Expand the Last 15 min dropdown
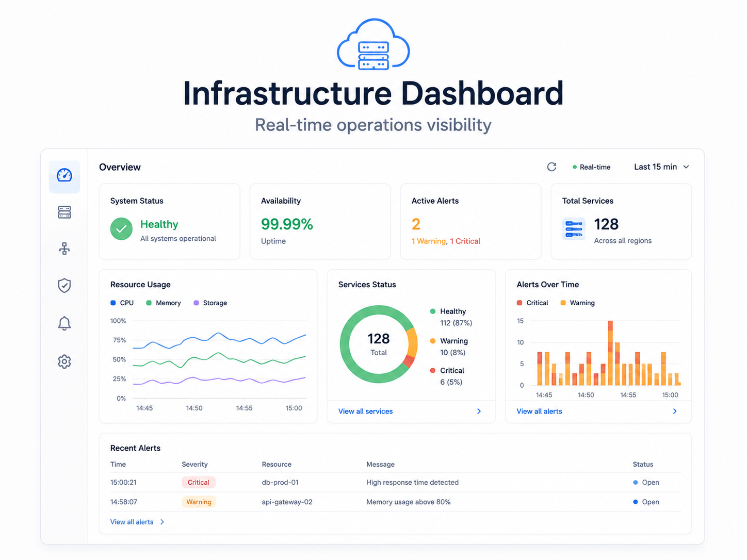 click(662, 167)
